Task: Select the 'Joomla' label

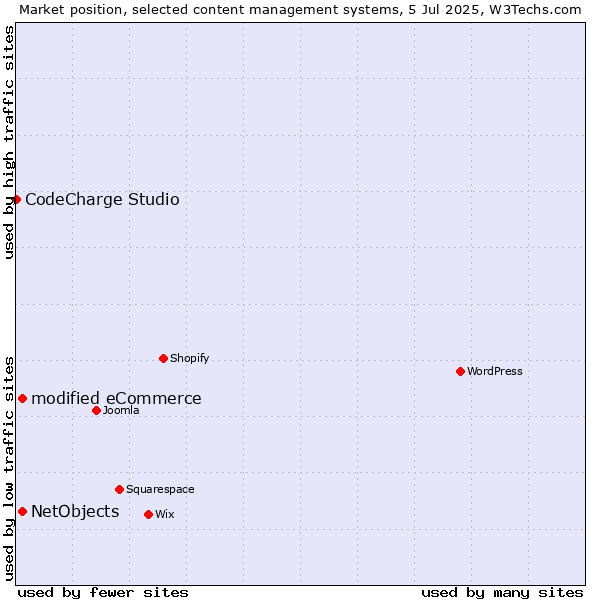Action: pos(121,411)
